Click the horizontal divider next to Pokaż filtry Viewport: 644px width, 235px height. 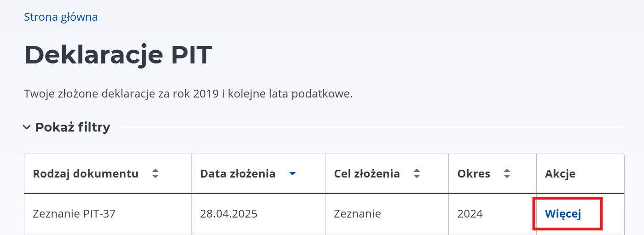371,128
